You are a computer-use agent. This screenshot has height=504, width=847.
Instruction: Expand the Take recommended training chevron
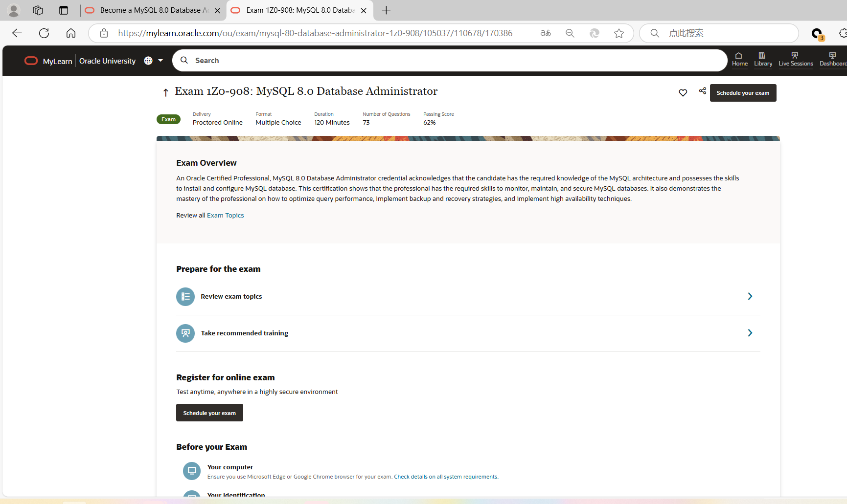click(750, 333)
